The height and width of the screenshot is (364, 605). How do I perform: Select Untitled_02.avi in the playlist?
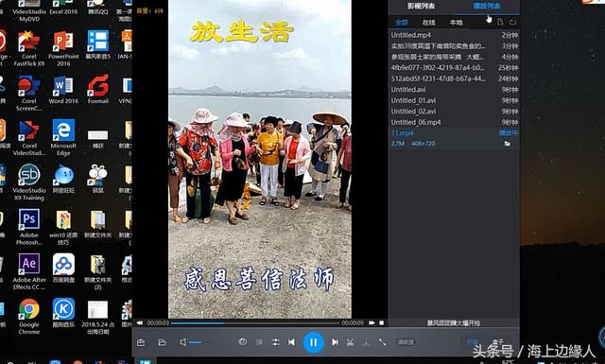[x=454, y=112]
